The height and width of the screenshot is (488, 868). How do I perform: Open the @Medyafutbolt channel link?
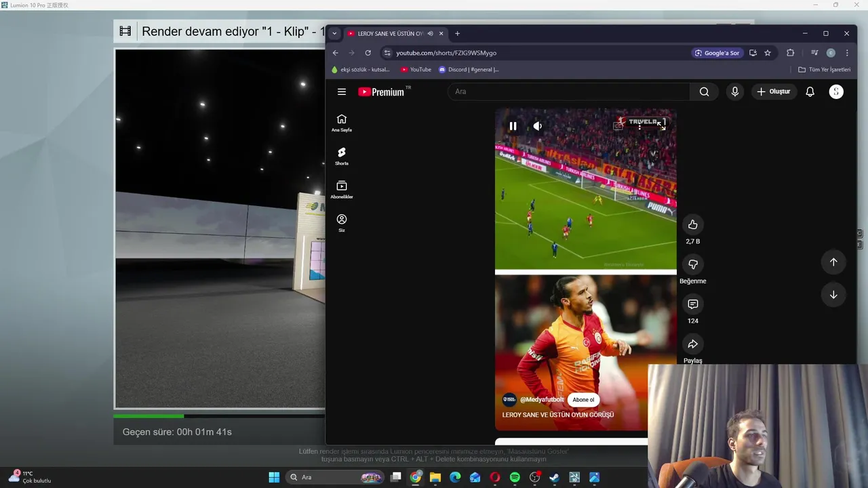point(542,400)
